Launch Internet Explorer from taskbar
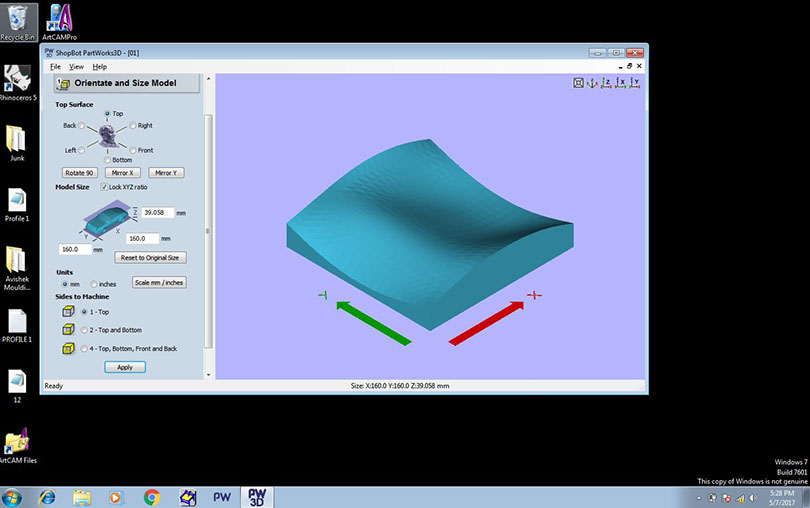 48,498
